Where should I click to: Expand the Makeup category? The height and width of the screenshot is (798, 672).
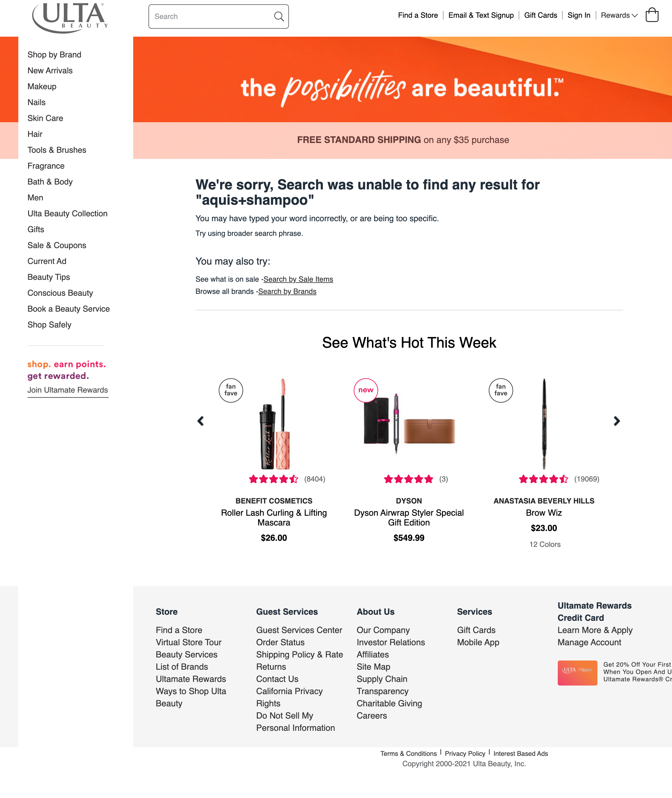tap(42, 86)
